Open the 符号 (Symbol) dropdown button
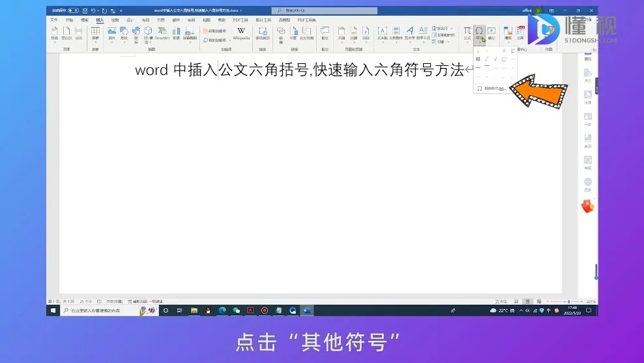Viewport: 644px width, 363px height. [479, 33]
